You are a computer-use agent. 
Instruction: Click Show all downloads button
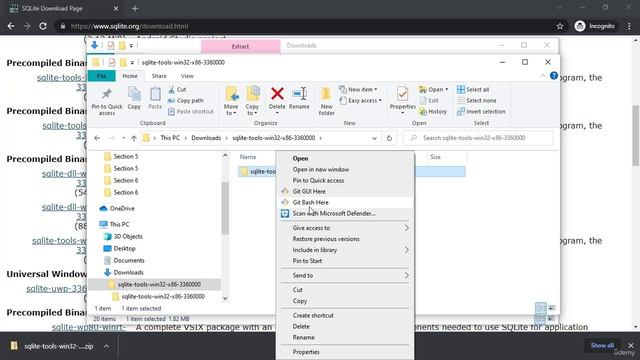[x=602, y=346]
